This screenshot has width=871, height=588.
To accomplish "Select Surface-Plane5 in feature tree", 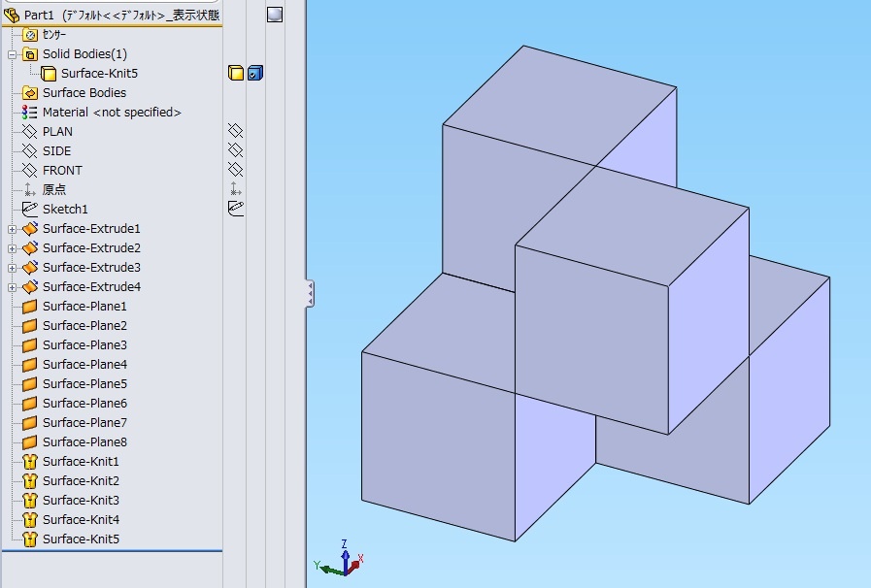I will pyautogui.click(x=84, y=384).
